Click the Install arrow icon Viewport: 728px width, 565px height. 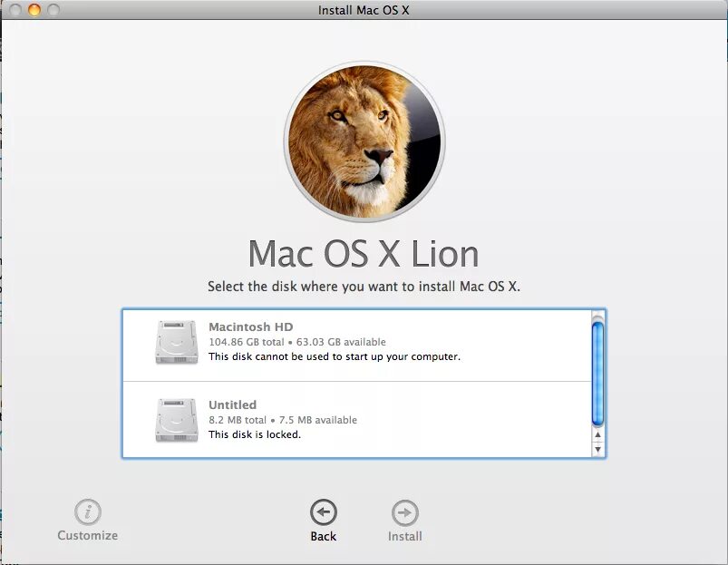pos(405,512)
